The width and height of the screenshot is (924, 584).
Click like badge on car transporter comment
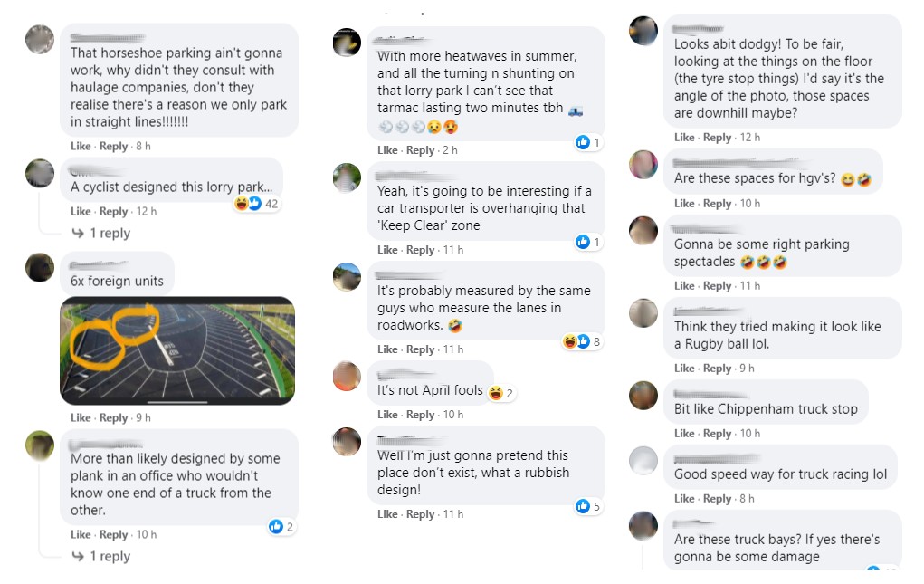pyautogui.click(x=587, y=242)
